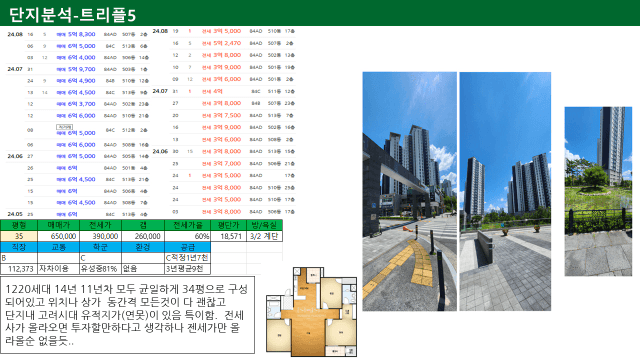Click the '평형' header cell
The height and width of the screenshot is (360, 640).
[19, 225]
